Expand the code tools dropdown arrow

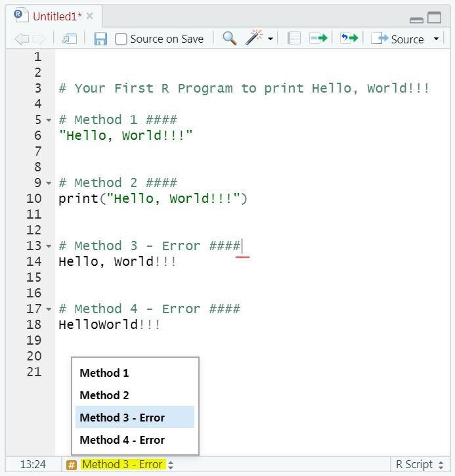tap(270, 39)
